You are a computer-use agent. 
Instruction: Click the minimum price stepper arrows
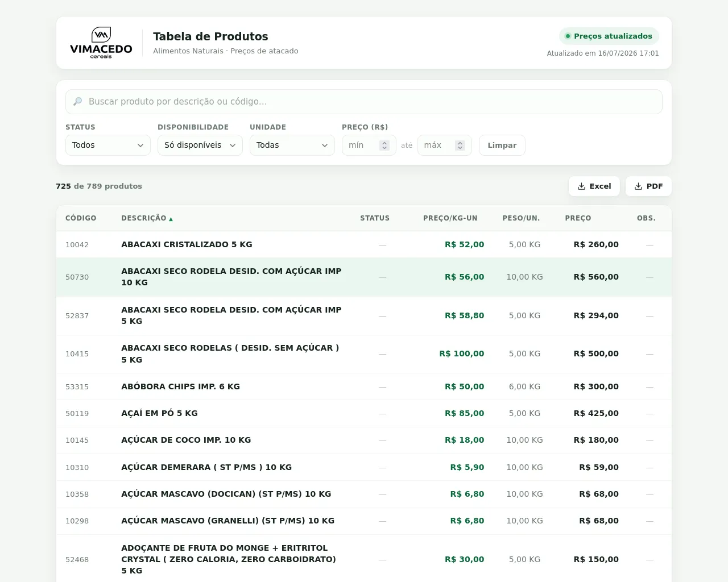(x=384, y=145)
